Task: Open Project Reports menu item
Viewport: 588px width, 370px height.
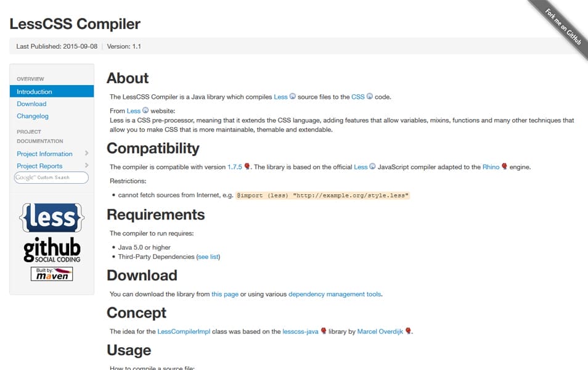Action: coord(39,166)
